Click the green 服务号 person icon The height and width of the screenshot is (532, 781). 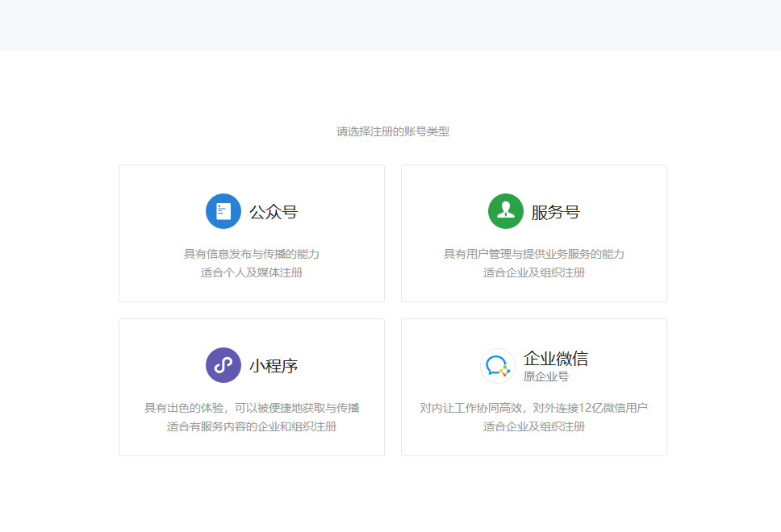pyautogui.click(x=505, y=210)
